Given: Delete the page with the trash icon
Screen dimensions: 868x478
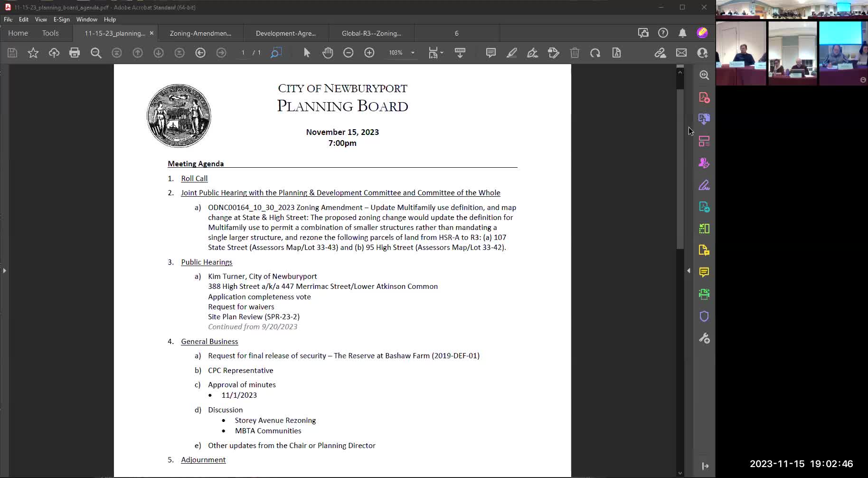Looking at the screenshot, I should tap(575, 53).
